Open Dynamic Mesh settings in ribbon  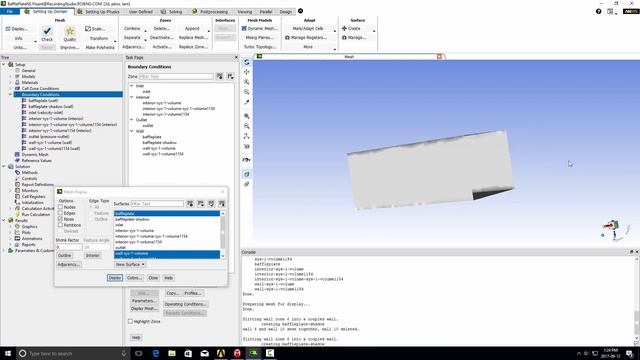[259, 29]
